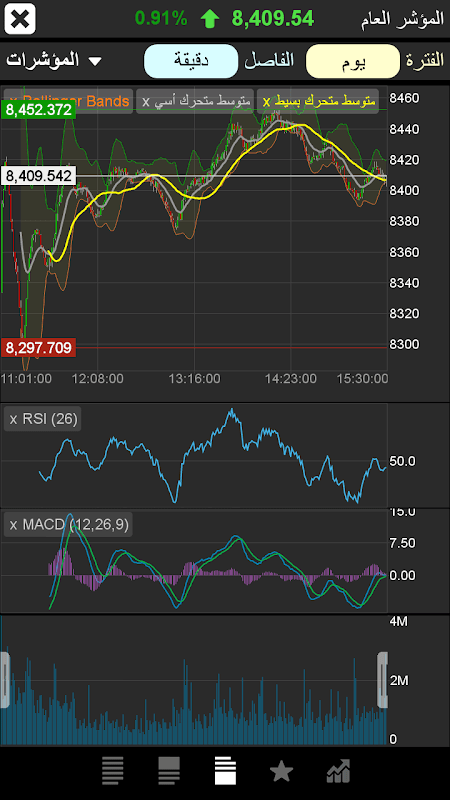Remove the Bollinger Bands overlay
The width and height of the screenshot is (450, 800).
pyautogui.click(x=12, y=101)
